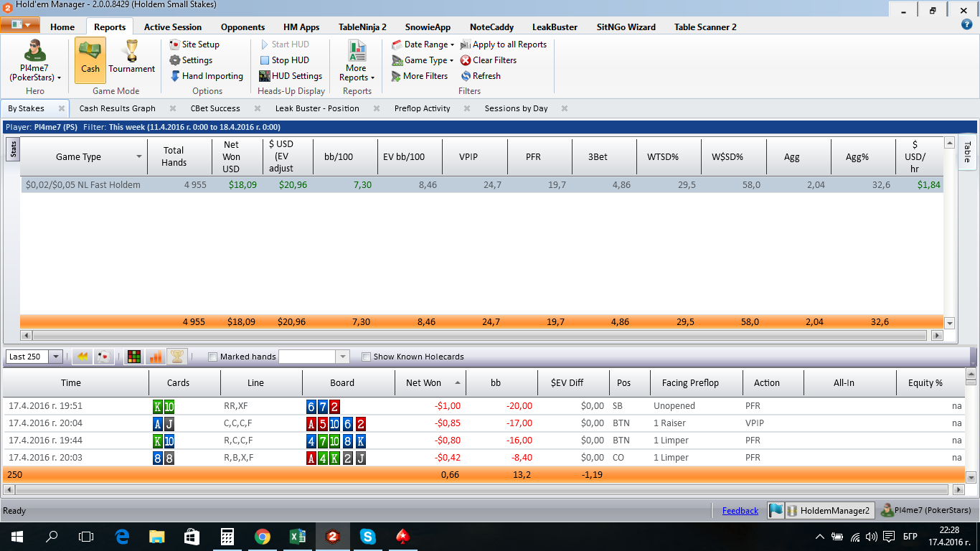Refresh the report data
Screen dimensions: 980x551
point(481,76)
